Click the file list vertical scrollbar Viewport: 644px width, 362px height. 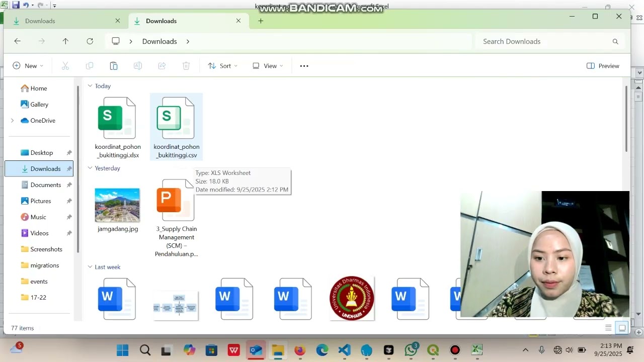626,119
